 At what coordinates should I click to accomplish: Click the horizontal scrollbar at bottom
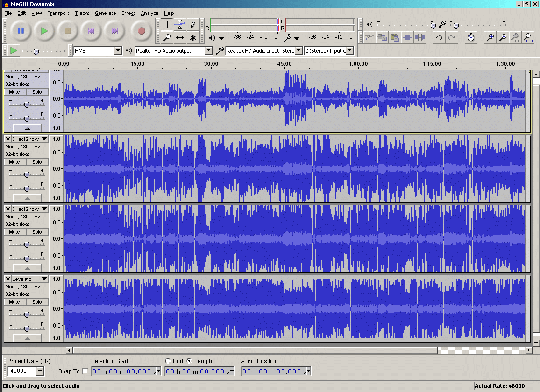click(x=255, y=350)
